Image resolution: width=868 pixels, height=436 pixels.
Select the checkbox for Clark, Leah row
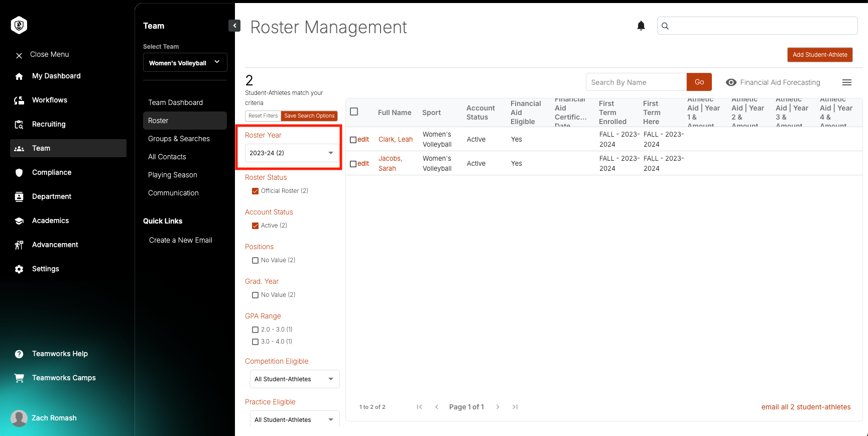click(353, 140)
